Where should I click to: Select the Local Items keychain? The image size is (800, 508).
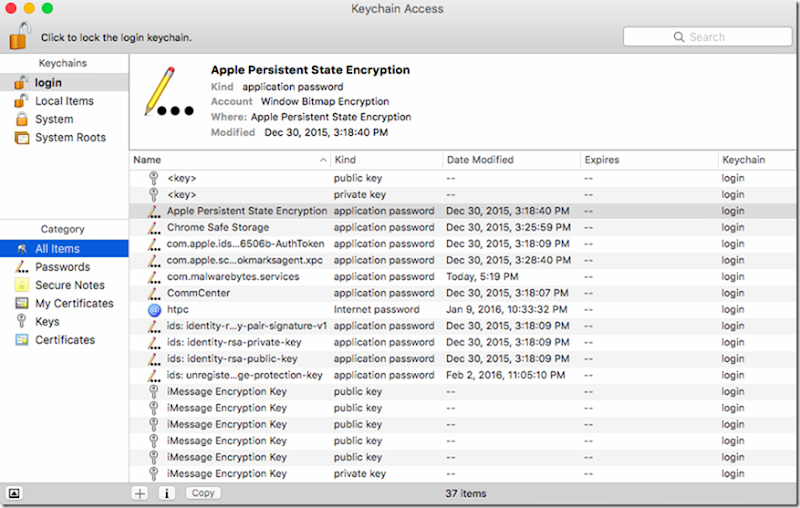pos(64,101)
